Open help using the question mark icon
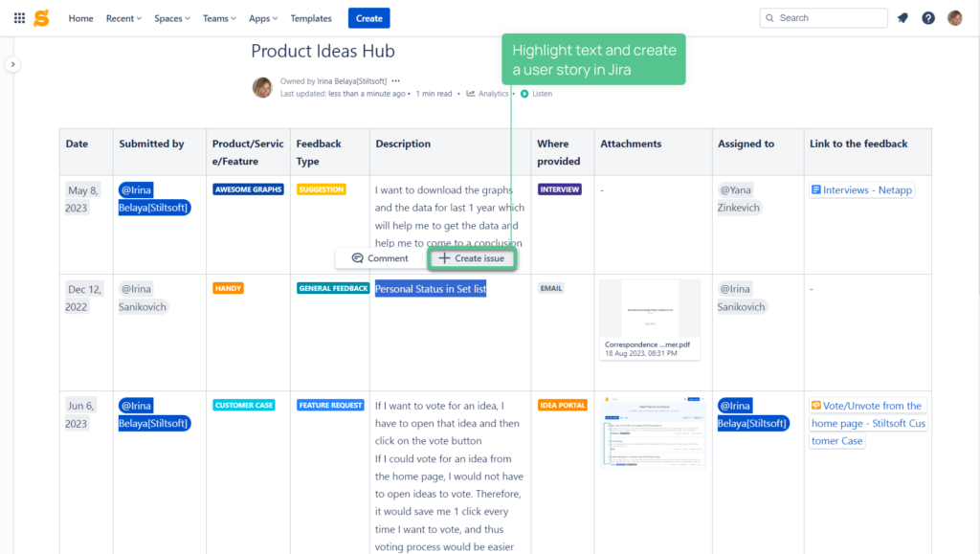 coord(927,17)
